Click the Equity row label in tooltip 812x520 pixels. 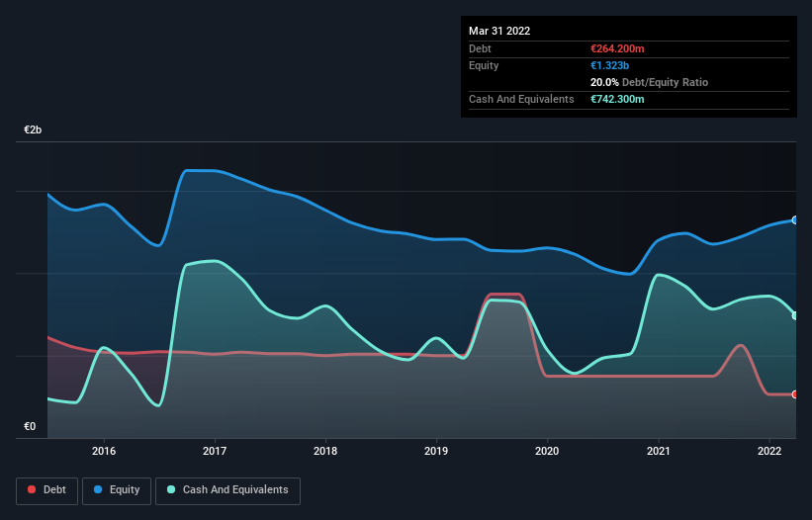tap(484, 65)
